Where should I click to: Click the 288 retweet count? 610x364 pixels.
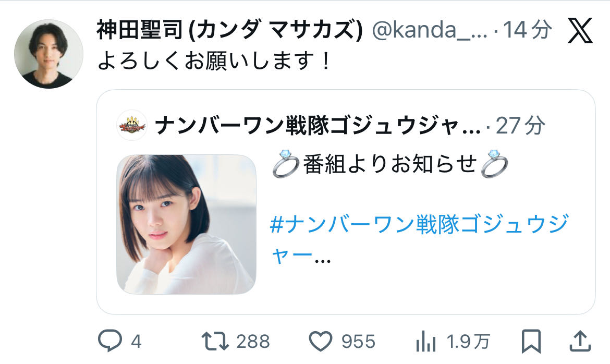253,342
